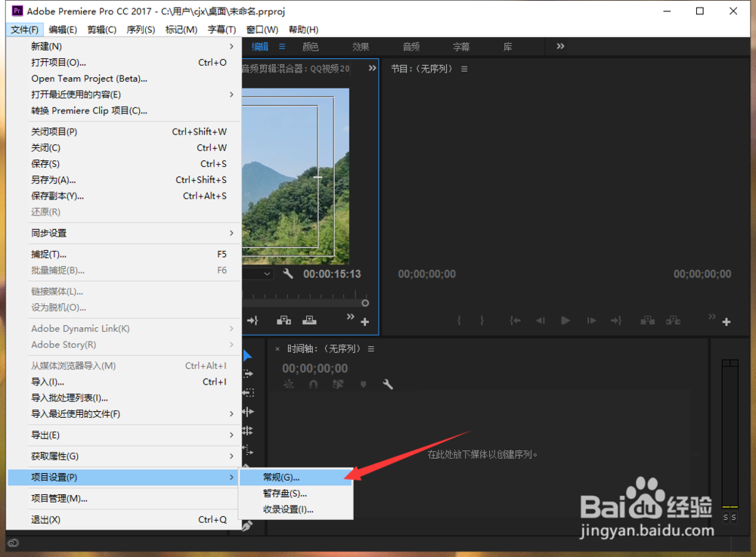Open the 标记(M) menu
This screenshot has height=557, width=756.
[181, 30]
